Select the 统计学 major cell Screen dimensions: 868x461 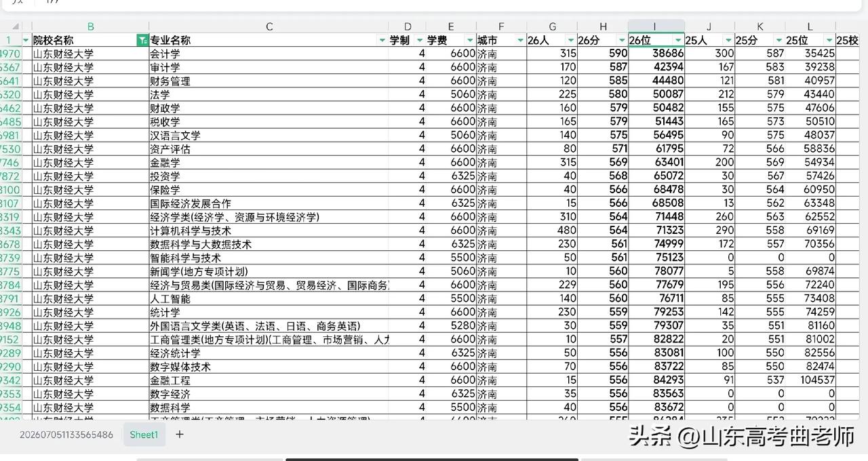tap(269, 313)
